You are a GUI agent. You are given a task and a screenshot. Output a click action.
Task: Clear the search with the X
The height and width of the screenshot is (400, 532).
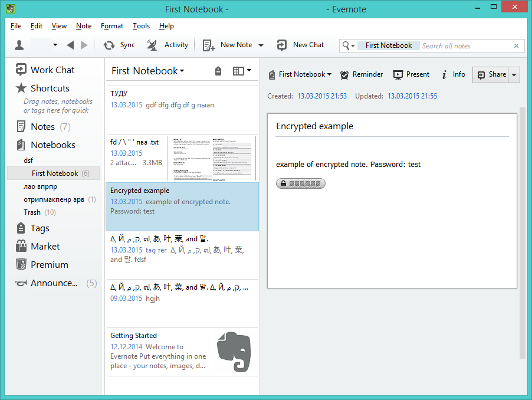point(517,46)
